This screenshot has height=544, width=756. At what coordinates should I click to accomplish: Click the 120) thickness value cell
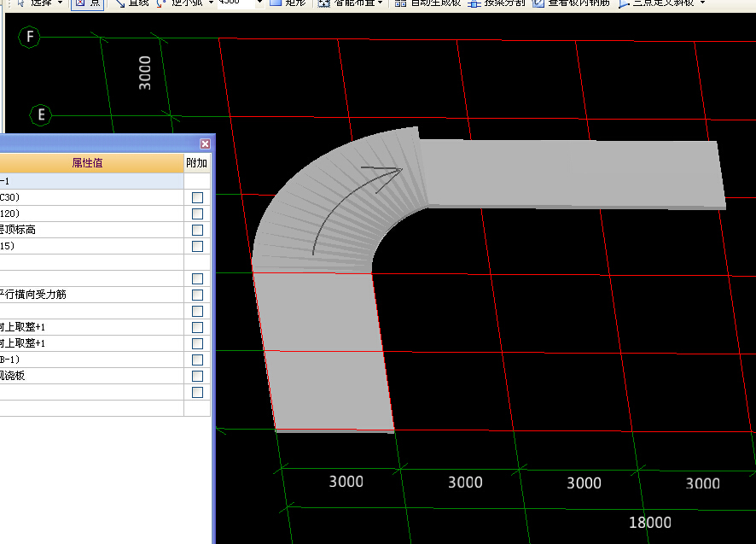[x=91, y=214]
